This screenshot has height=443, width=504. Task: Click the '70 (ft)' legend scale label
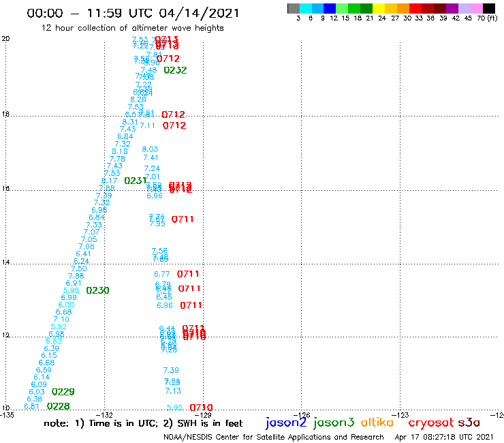487,18
